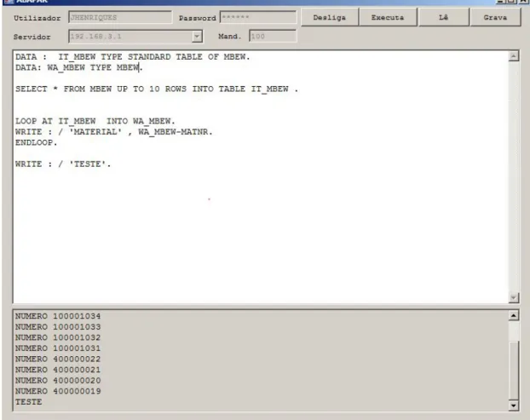Click scroll up arrow in output panel
Image resolution: width=530 pixels, height=420 pixels.
click(x=514, y=315)
